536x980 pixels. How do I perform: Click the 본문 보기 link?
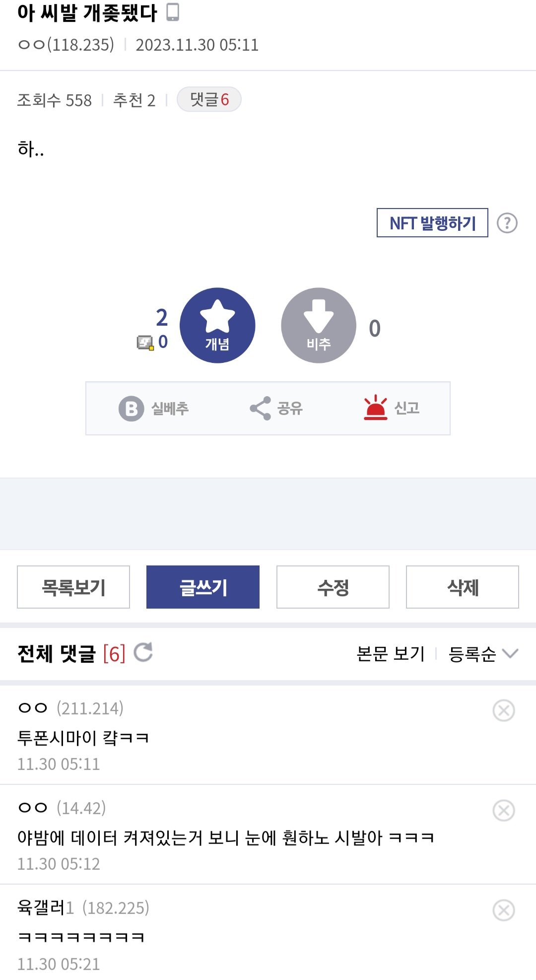point(391,654)
